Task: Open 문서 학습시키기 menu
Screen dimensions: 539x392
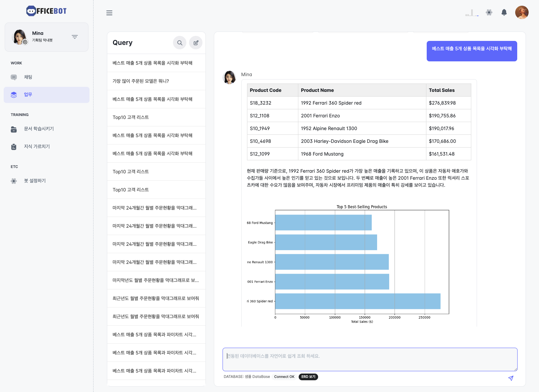Action: coord(47,129)
